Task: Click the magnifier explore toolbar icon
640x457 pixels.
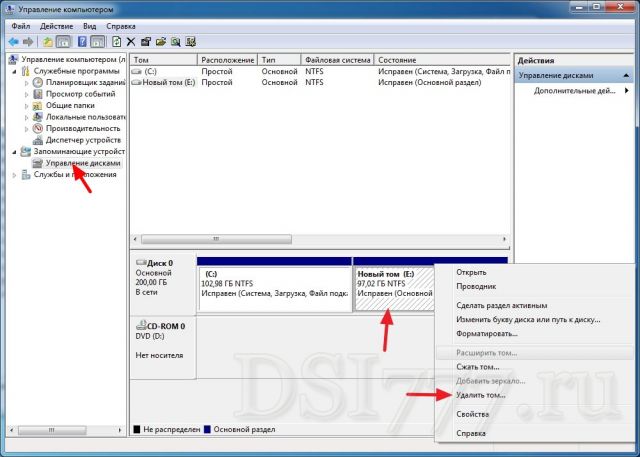Action: [x=176, y=42]
